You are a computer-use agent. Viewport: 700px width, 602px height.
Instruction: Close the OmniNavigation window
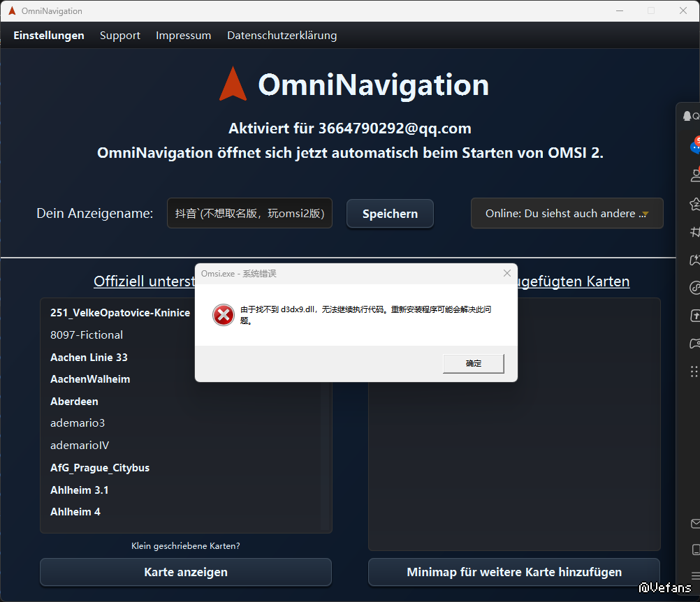pos(683,10)
